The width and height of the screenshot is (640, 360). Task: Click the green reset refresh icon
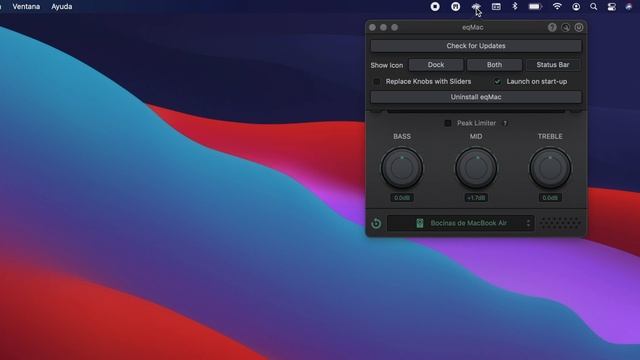click(x=376, y=223)
